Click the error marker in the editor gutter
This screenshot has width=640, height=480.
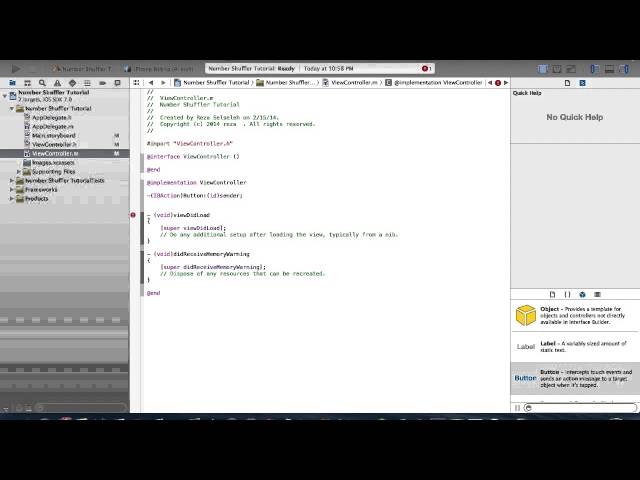coord(133,215)
